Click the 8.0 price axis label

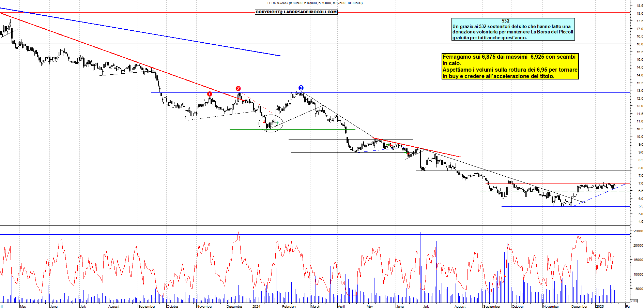(x=641, y=168)
